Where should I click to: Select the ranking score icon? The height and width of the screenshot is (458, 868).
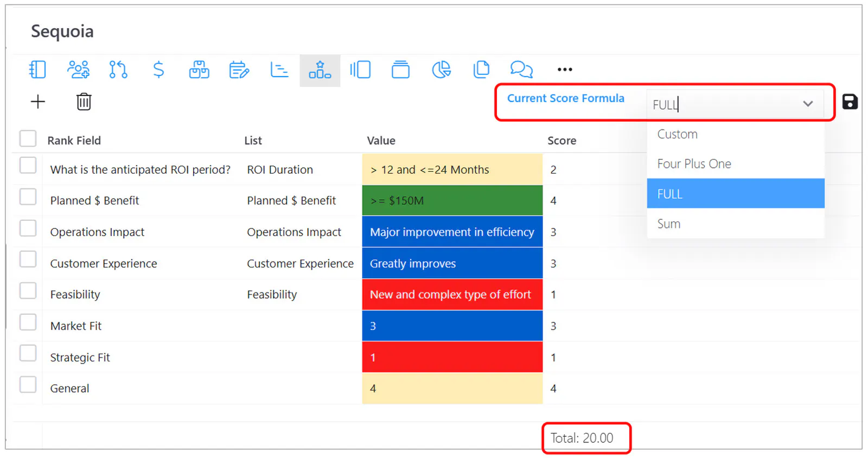[x=320, y=70]
